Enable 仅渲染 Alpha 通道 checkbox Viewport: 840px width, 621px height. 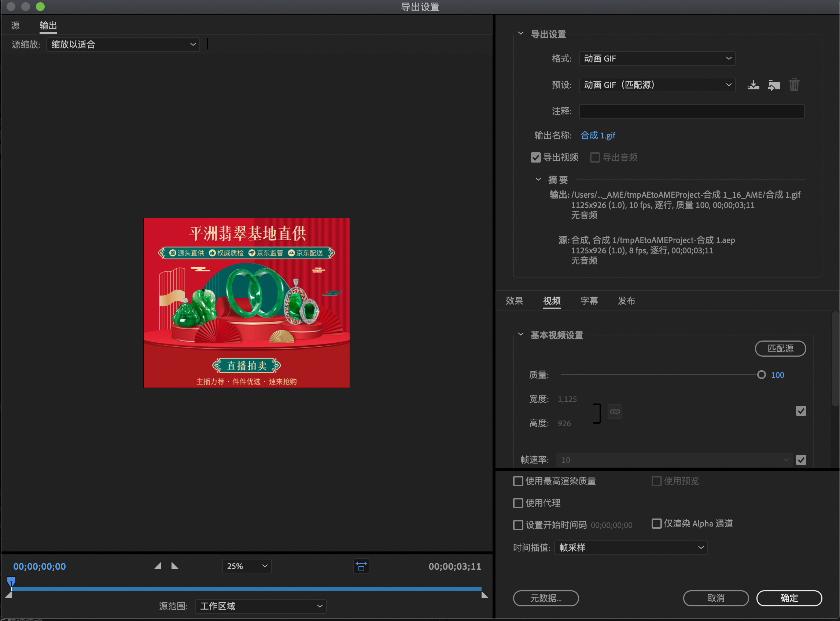[656, 524]
